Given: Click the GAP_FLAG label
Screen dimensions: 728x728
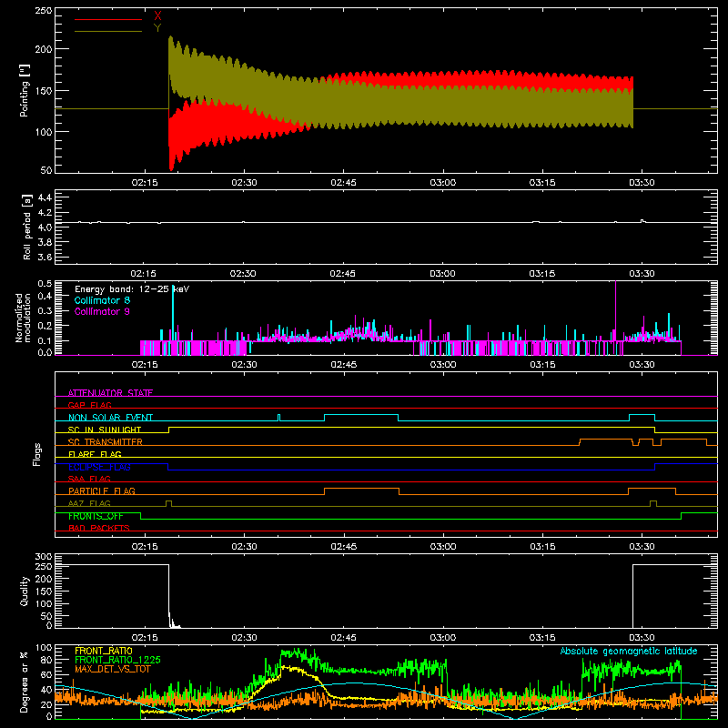Looking at the screenshot, I should pyautogui.click(x=89, y=405).
